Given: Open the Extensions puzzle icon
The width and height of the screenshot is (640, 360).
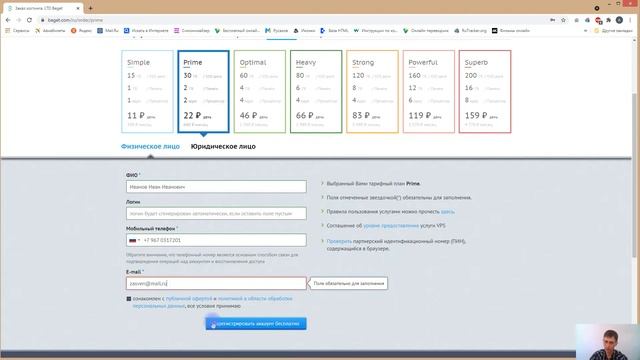Looking at the screenshot, I should click(x=609, y=20).
